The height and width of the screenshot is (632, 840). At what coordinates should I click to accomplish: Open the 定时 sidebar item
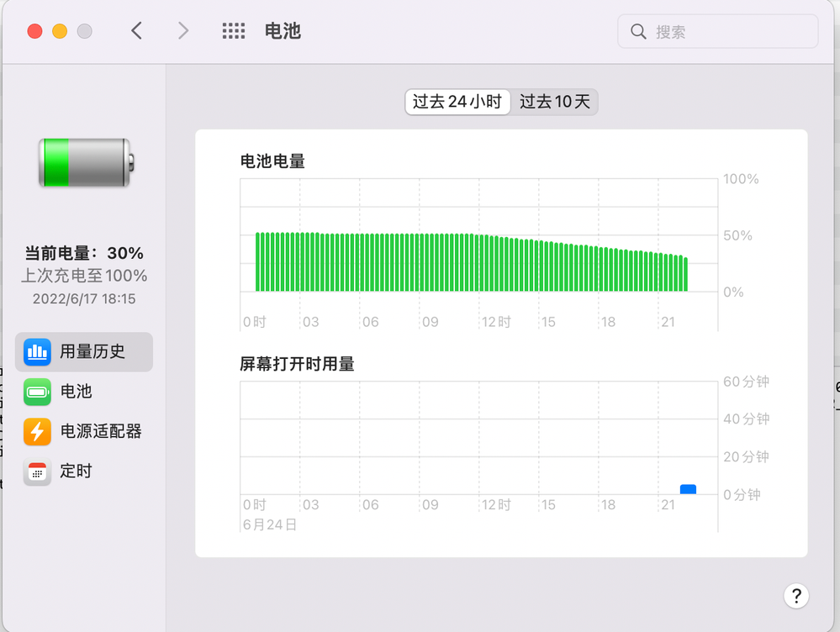tap(76, 471)
